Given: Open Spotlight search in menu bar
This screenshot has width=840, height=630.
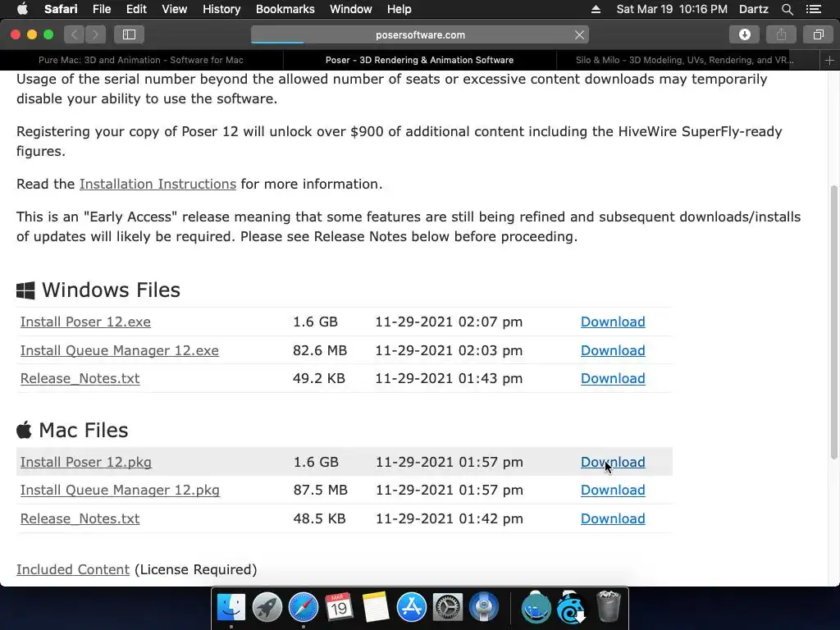Looking at the screenshot, I should (x=787, y=9).
